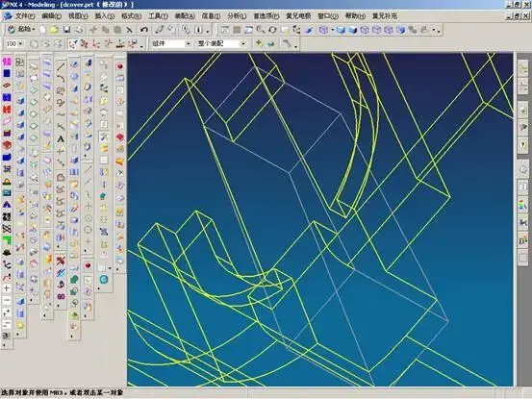
Task: Click the status bar hint 选择对象并使用MB3
Action: 63,393
